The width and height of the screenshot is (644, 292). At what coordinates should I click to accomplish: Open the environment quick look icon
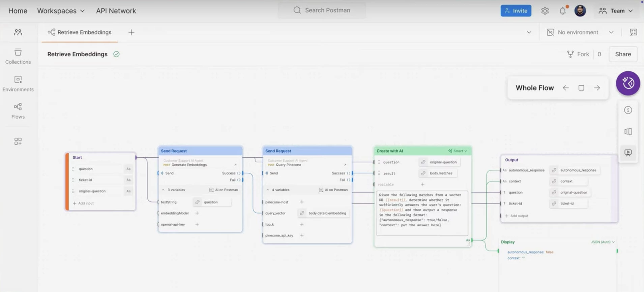[633, 32]
